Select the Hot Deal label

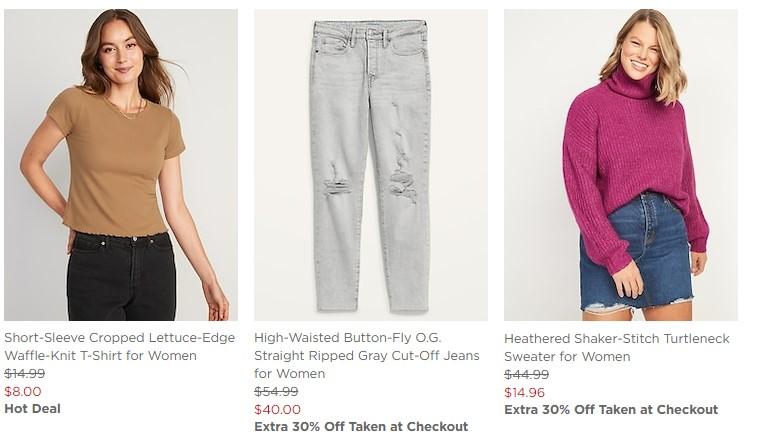[32, 408]
